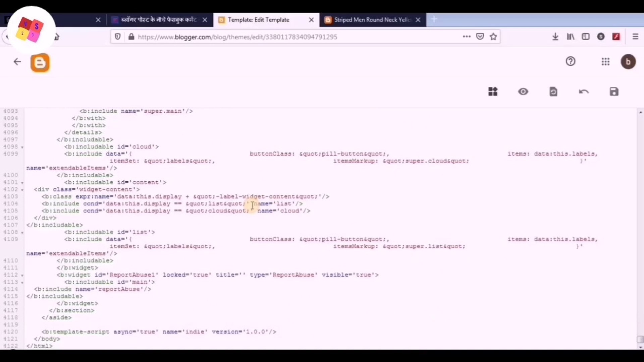Open Blogger help via the question mark icon

coord(570,61)
